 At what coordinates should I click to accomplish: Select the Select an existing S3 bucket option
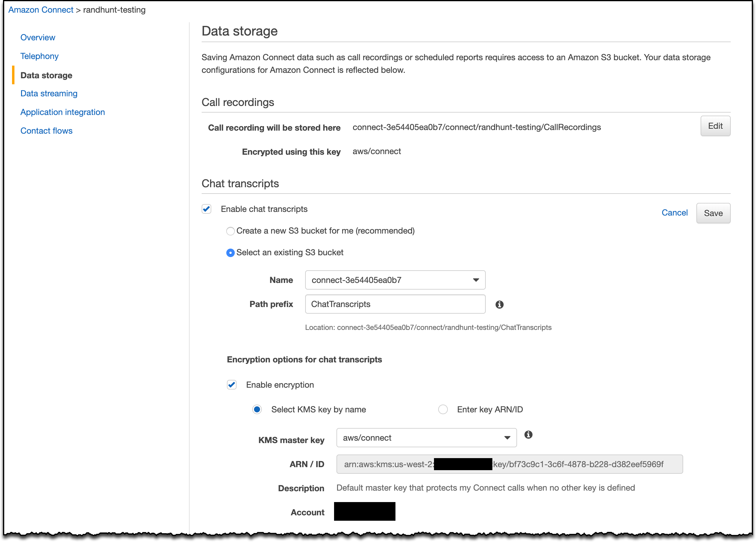231,253
